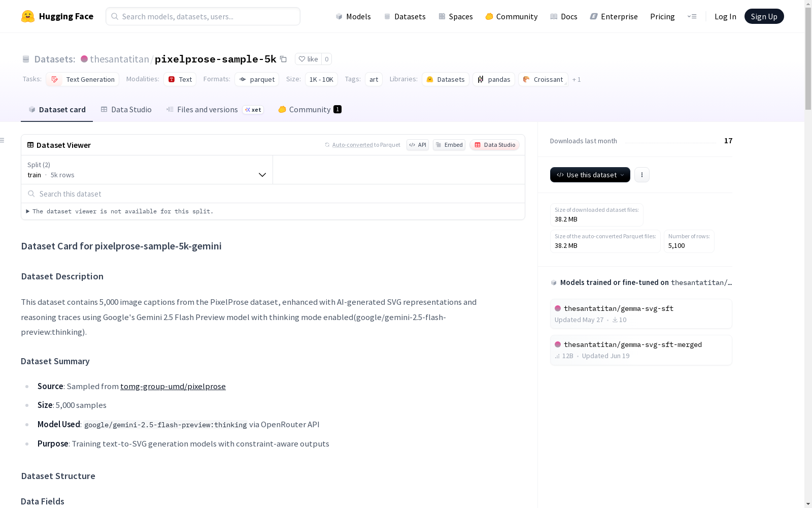Click the Downloads last month count 17
Viewport: 812px width, 508px height.
click(728, 141)
